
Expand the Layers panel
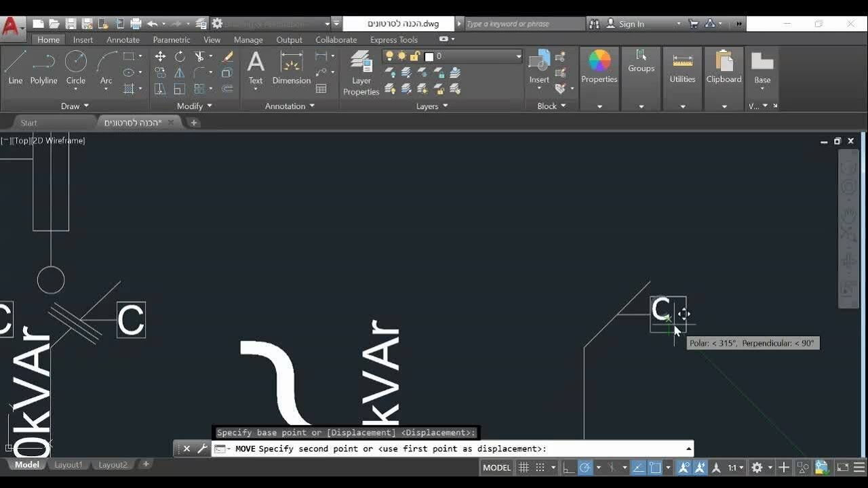pos(432,106)
